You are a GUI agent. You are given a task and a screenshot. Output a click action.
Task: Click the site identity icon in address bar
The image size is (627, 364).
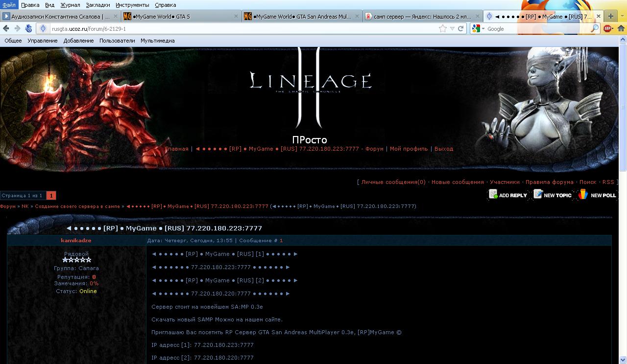tap(43, 29)
